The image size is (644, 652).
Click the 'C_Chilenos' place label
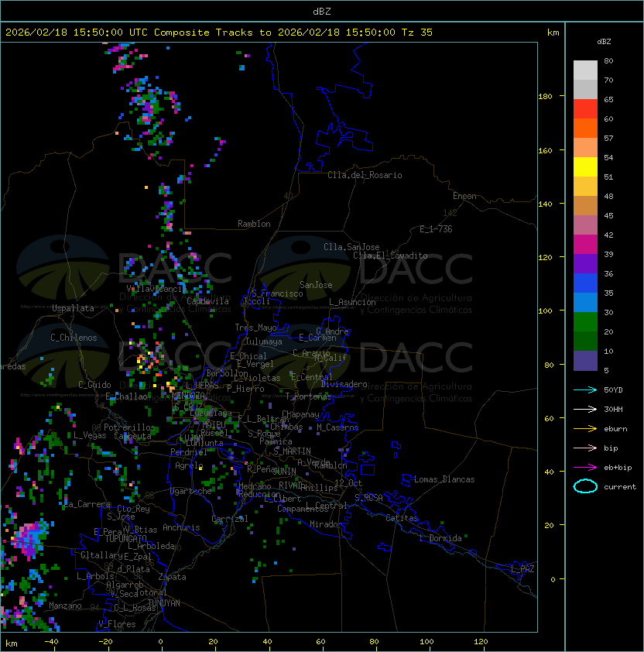(x=74, y=338)
